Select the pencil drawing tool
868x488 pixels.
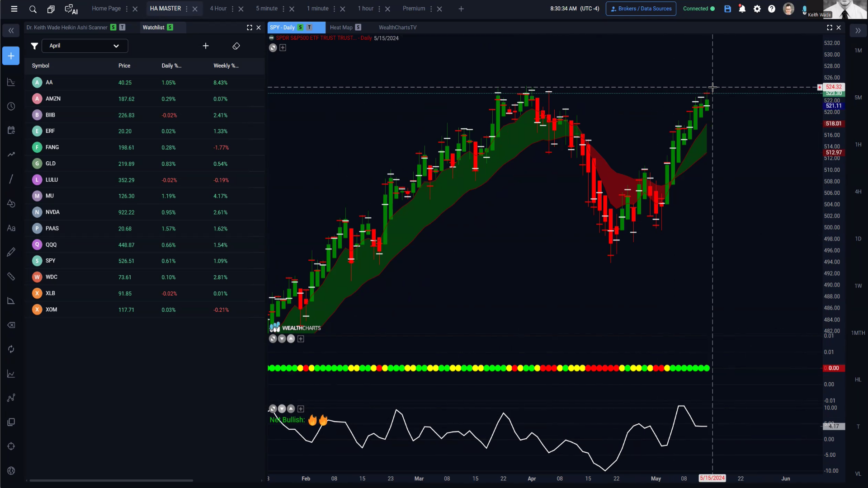11,252
